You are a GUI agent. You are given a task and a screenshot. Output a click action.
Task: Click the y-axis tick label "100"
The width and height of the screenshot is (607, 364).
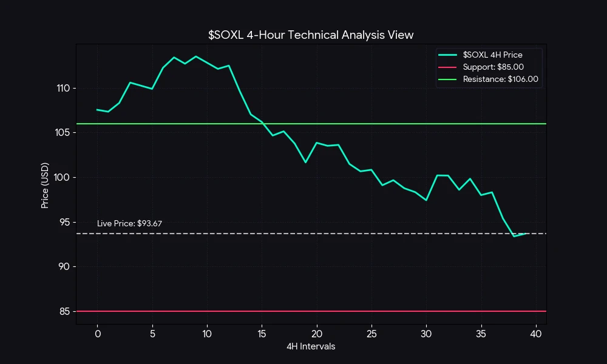coord(63,178)
